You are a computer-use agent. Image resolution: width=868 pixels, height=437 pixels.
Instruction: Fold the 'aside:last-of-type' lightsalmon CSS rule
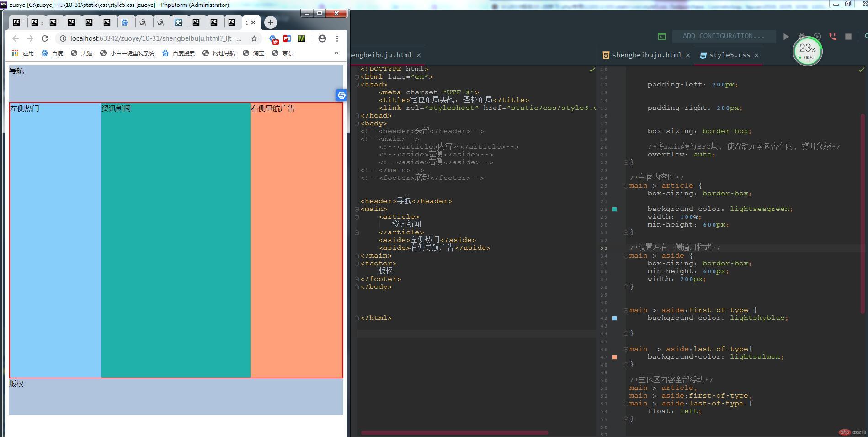[x=625, y=349]
